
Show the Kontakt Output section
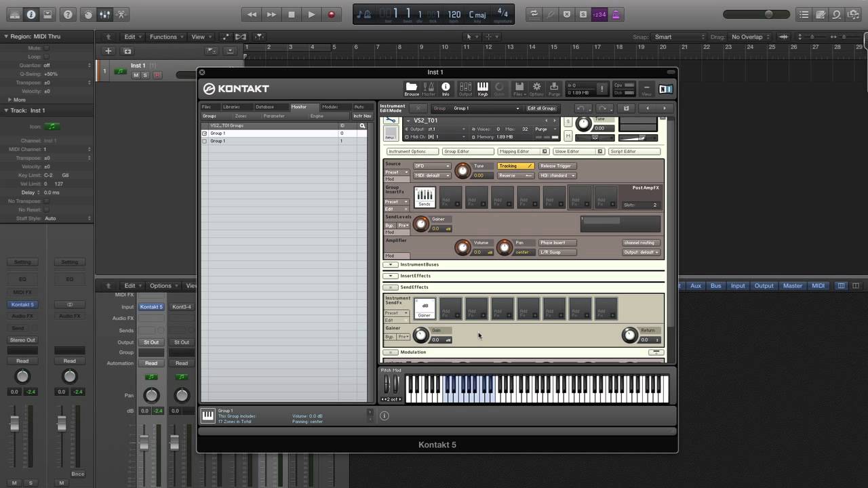click(x=465, y=89)
